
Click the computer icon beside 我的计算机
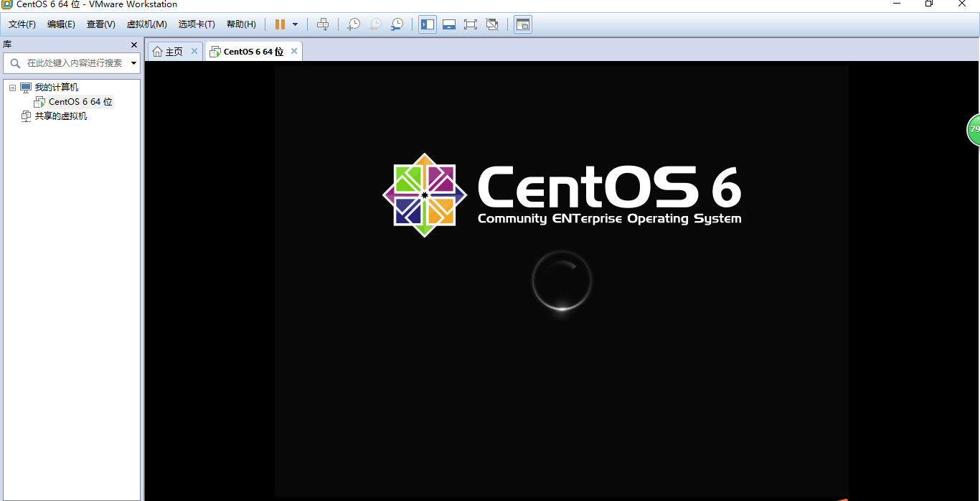click(x=26, y=88)
